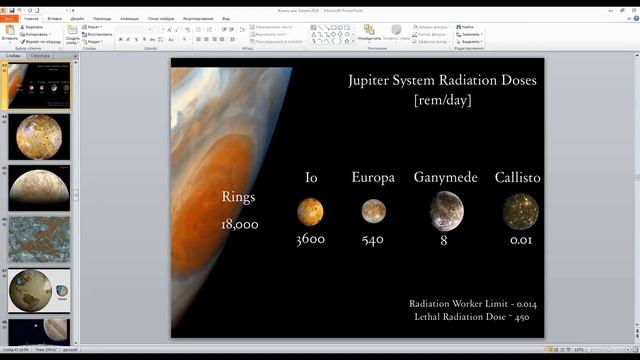Switch to View (Вид) tab

(226, 18)
